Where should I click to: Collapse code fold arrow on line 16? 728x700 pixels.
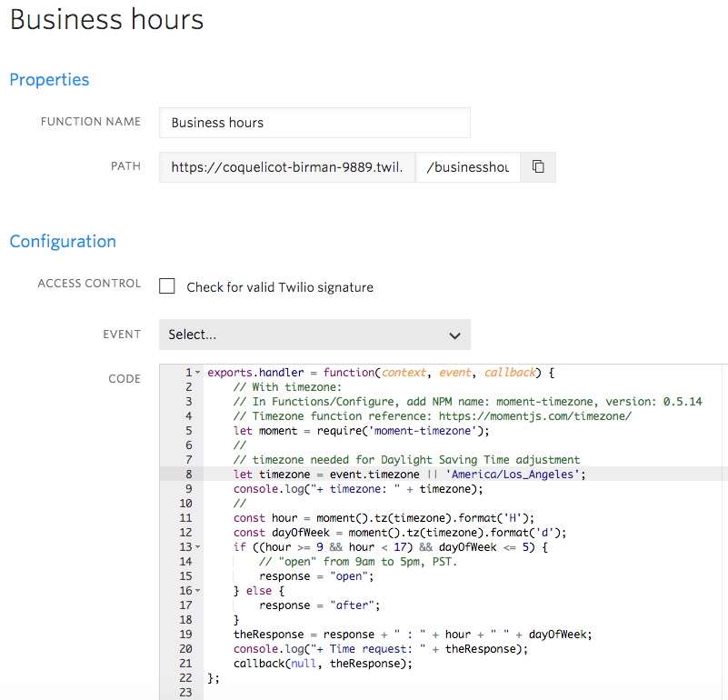coord(198,591)
